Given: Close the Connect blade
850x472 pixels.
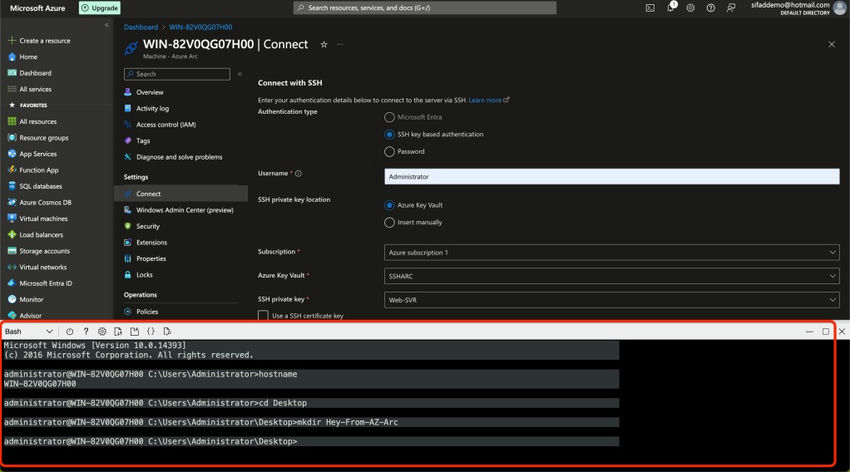Looking at the screenshot, I should 832,44.
